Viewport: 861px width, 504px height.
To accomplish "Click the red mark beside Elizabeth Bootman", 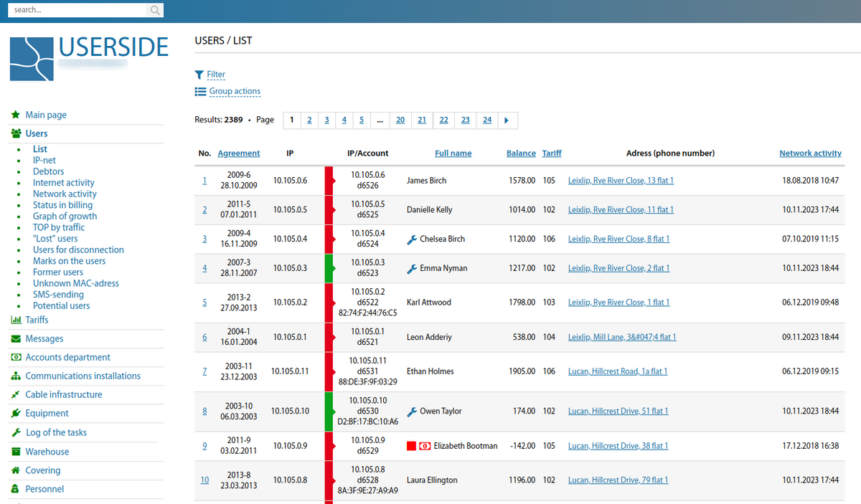I will pos(410,445).
